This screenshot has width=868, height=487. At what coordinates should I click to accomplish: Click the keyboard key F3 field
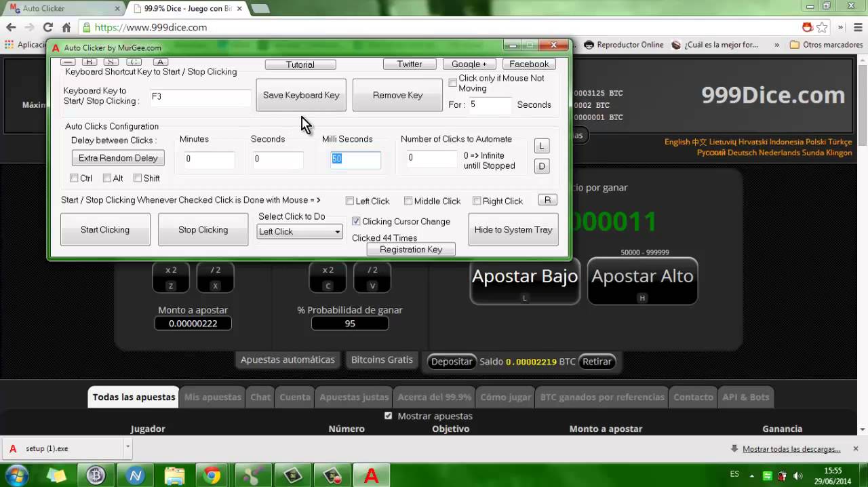(x=200, y=98)
